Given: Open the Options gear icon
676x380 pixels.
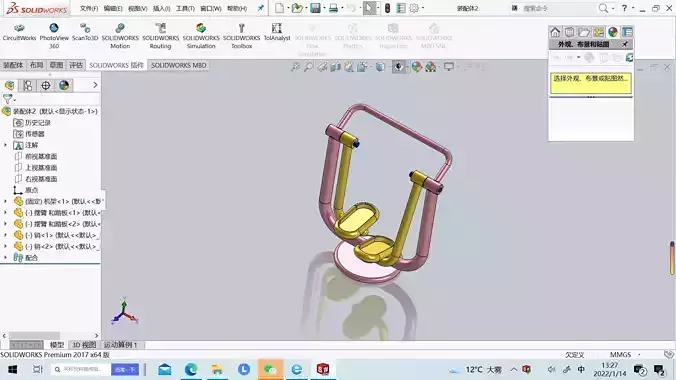Looking at the screenshot, I should coord(414,8).
